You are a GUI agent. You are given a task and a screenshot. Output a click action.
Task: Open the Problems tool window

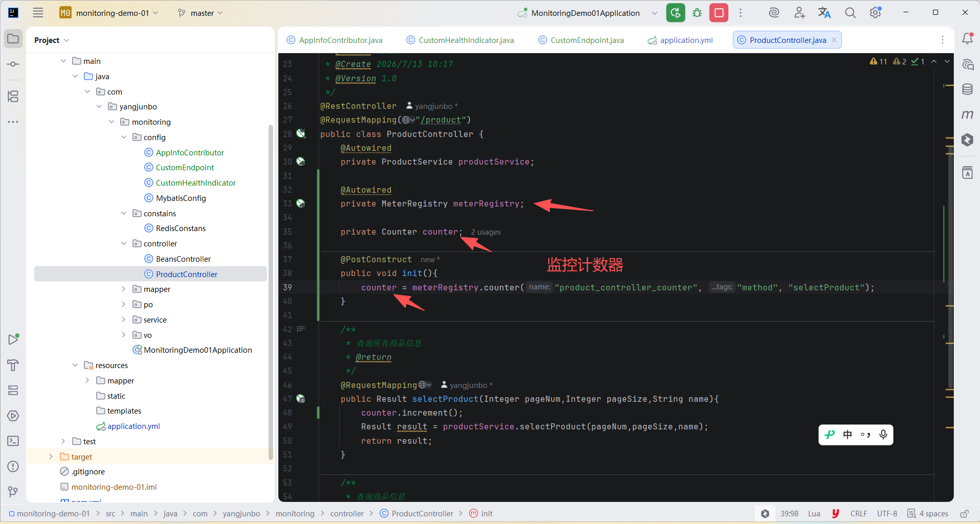(13, 466)
